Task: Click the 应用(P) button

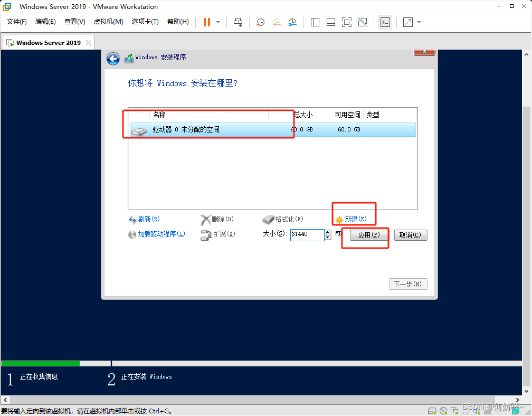Action: coord(369,235)
